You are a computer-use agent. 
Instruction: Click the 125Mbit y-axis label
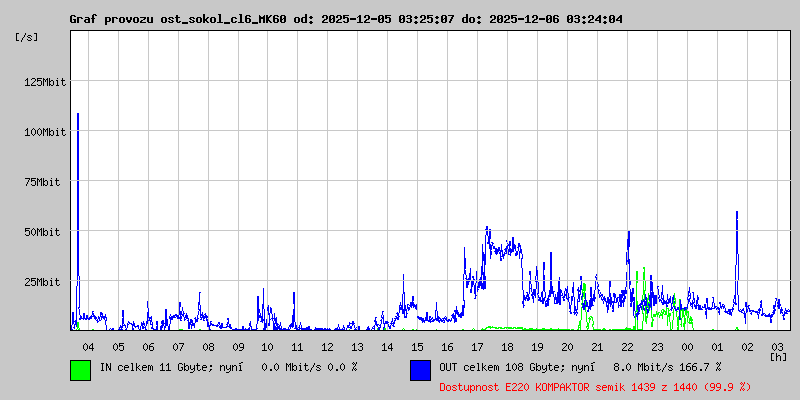coord(44,82)
